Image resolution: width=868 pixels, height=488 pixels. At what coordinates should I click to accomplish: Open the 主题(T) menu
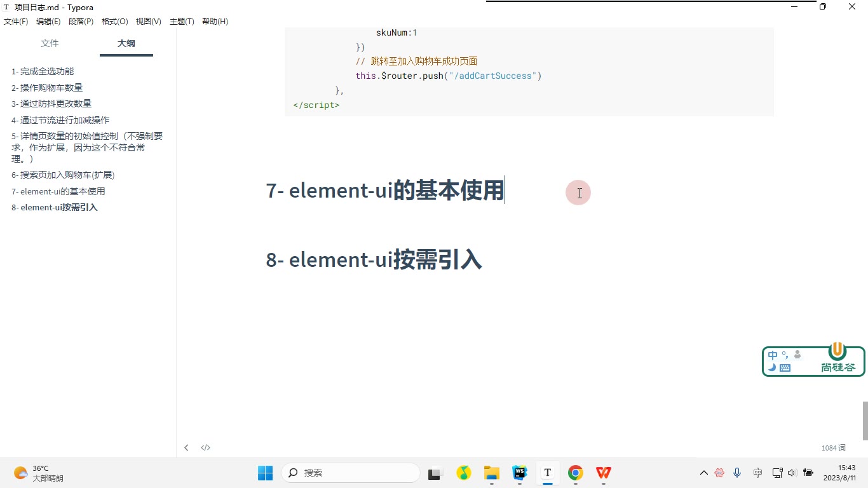pyautogui.click(x=182, y=22)
